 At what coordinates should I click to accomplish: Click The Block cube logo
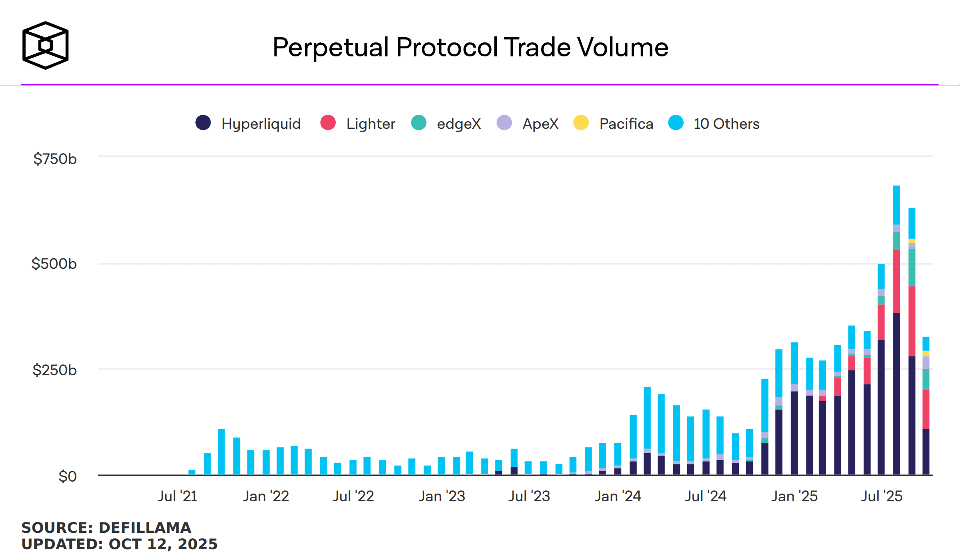point(45,46)
